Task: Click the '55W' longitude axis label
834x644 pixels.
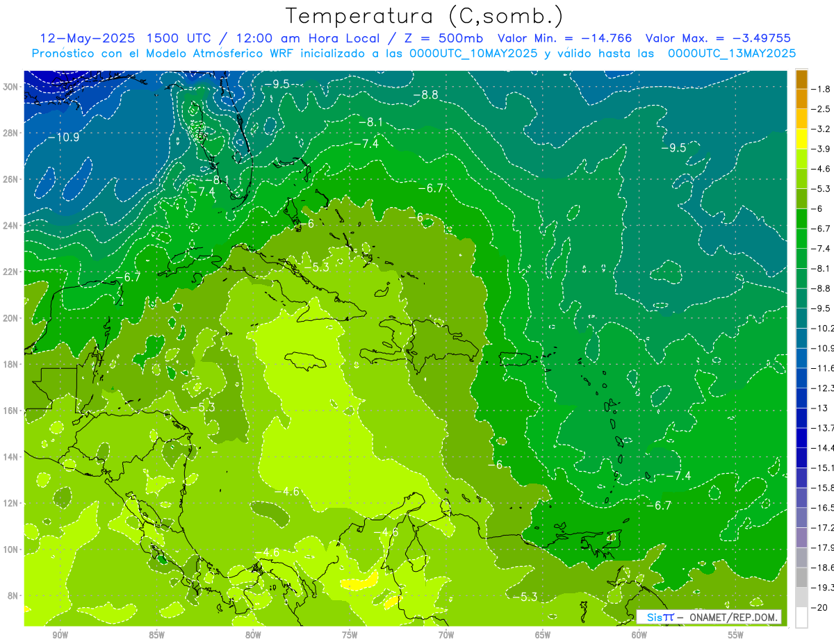Action: coord(736,635)
